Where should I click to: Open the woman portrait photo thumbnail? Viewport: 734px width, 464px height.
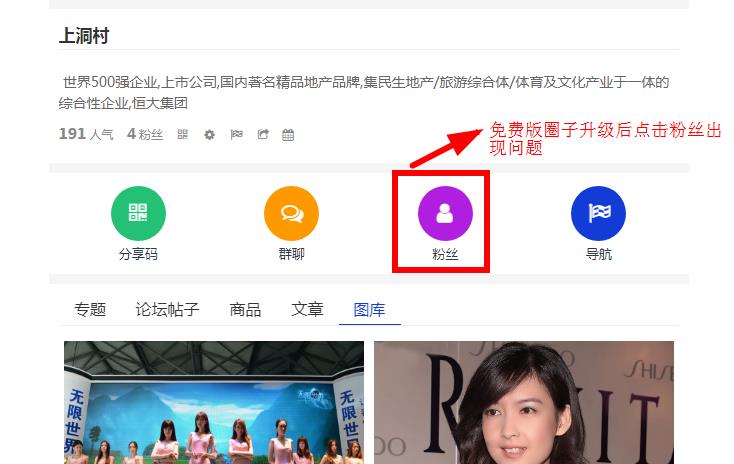pos(524,402)
